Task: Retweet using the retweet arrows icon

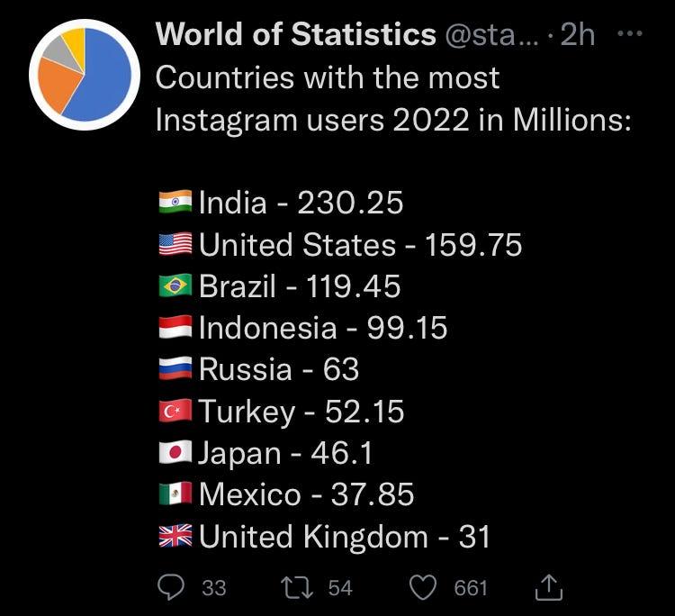Action: 297,588
